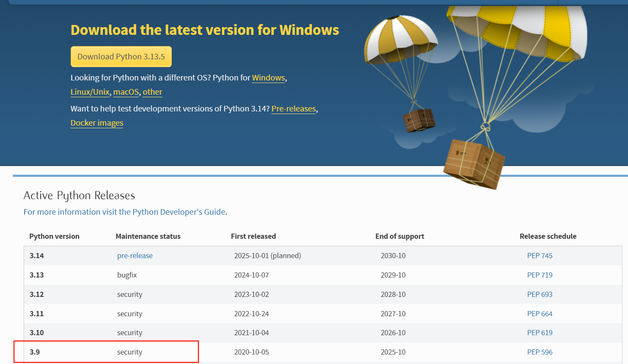
Task: Click the release date 2021-10-04
Action: pyautogui.click(x=252, y=333)
